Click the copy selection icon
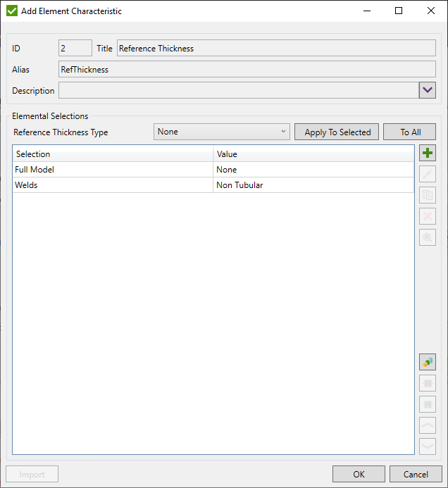This screenshot has width=448, height=488. point(427,195)
